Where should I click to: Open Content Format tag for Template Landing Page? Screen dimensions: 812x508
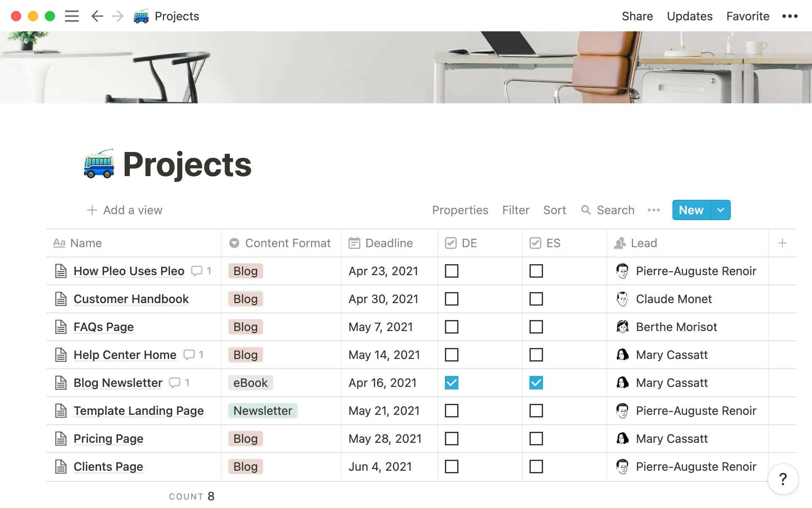(x=263, y=411)
